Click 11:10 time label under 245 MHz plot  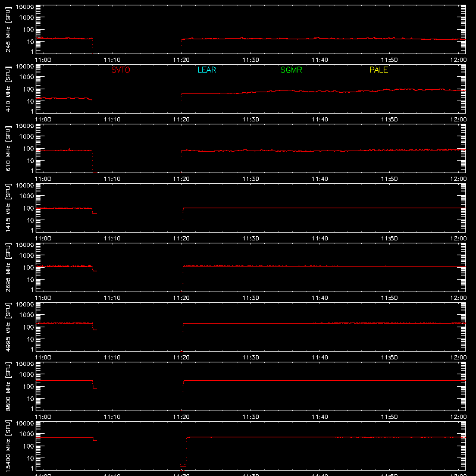[x=112, y=60]
